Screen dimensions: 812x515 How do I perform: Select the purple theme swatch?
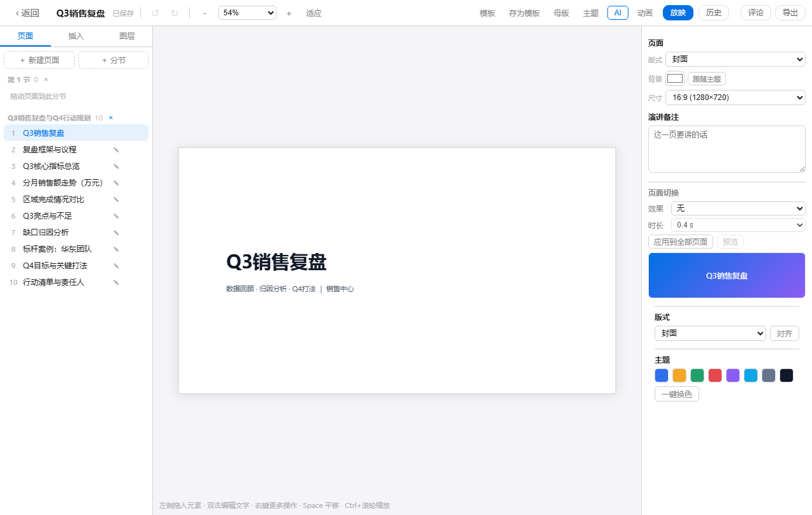[733, 375]
